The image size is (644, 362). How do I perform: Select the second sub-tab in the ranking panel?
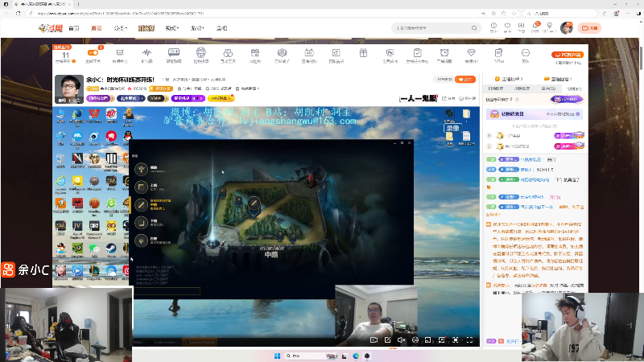(x=522, y=88)
